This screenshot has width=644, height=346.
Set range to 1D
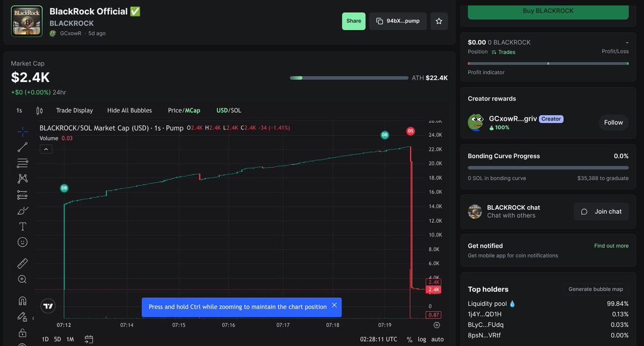point(45,339)
